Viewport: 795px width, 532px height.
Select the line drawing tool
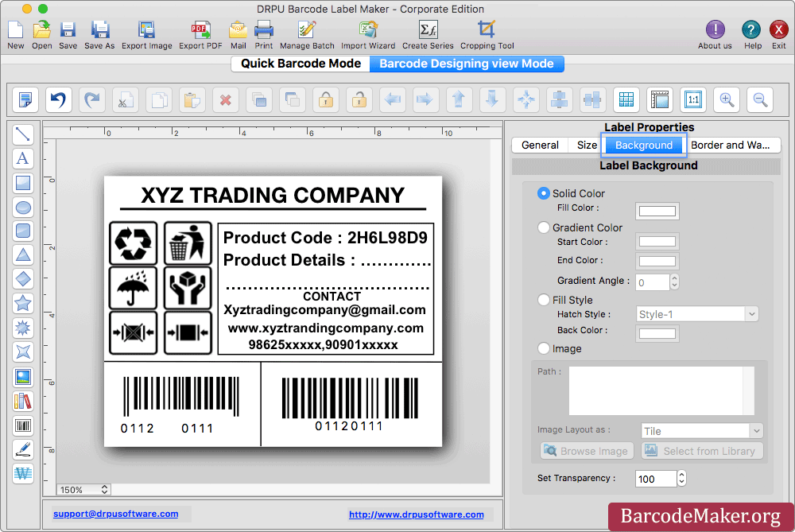[x=23, y=134]
